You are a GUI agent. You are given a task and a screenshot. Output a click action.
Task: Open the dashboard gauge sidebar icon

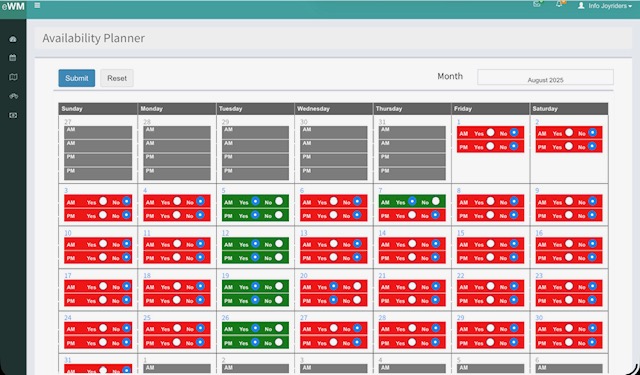click(13, 39)
